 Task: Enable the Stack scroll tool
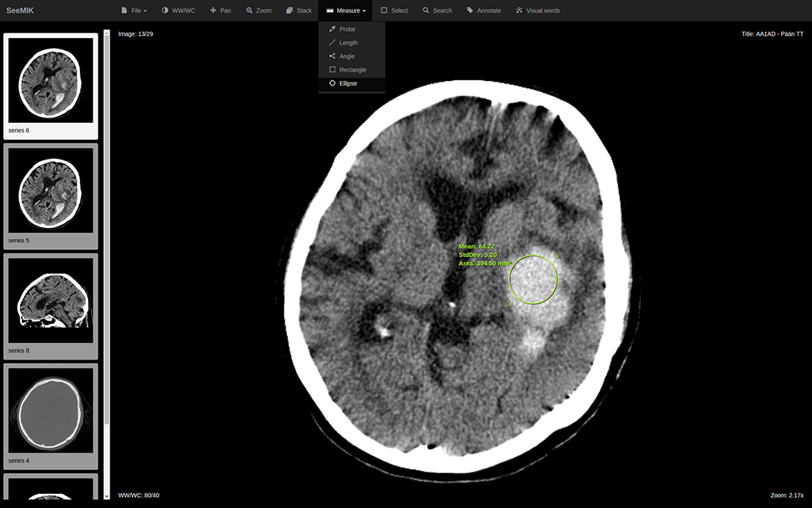coord(299,10)
